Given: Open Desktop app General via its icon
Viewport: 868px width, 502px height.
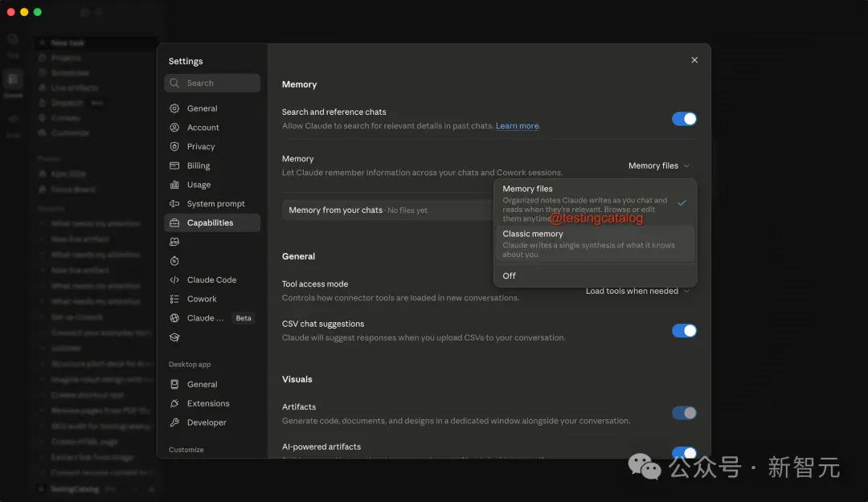Looking at the screenshot, I should coord(174,384).
